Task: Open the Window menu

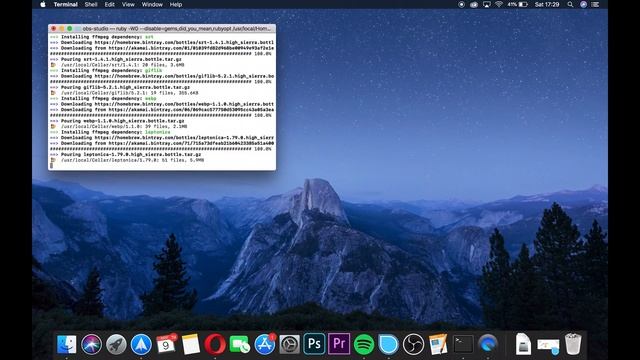Action: 152,4
